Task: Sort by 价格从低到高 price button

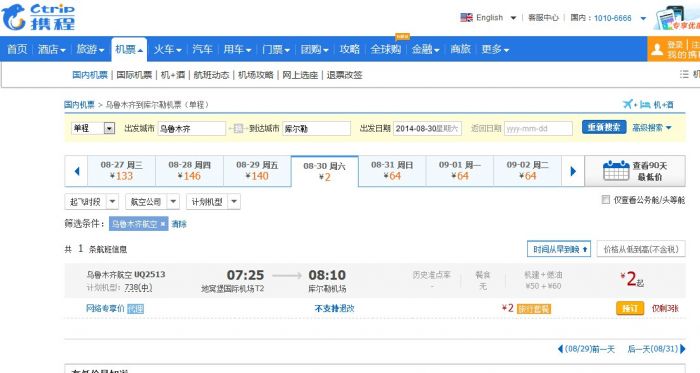Action: (641, 249)
